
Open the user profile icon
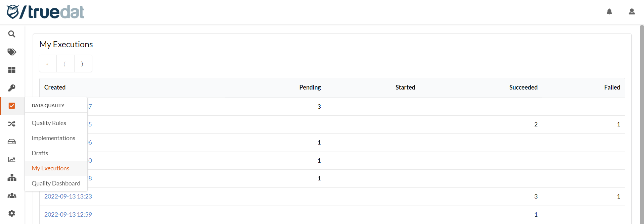[x=632, y=12]
